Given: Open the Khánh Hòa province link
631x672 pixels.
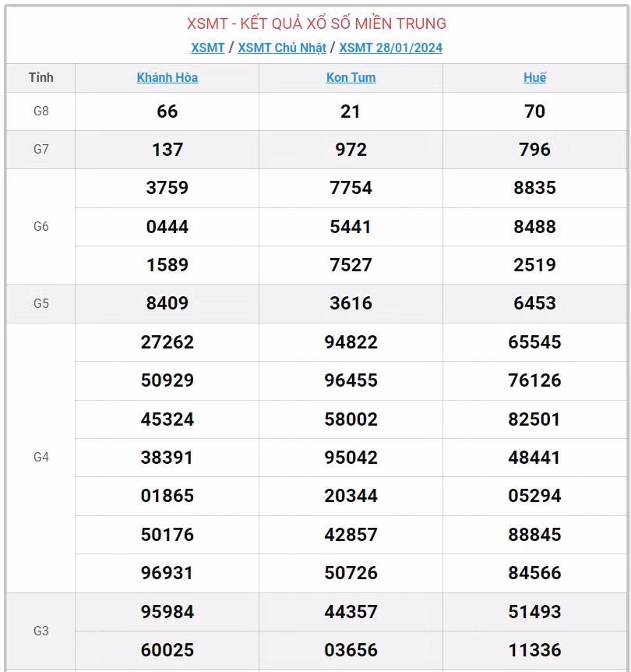Looking at the screenshot, I should (x=167, y=78).
